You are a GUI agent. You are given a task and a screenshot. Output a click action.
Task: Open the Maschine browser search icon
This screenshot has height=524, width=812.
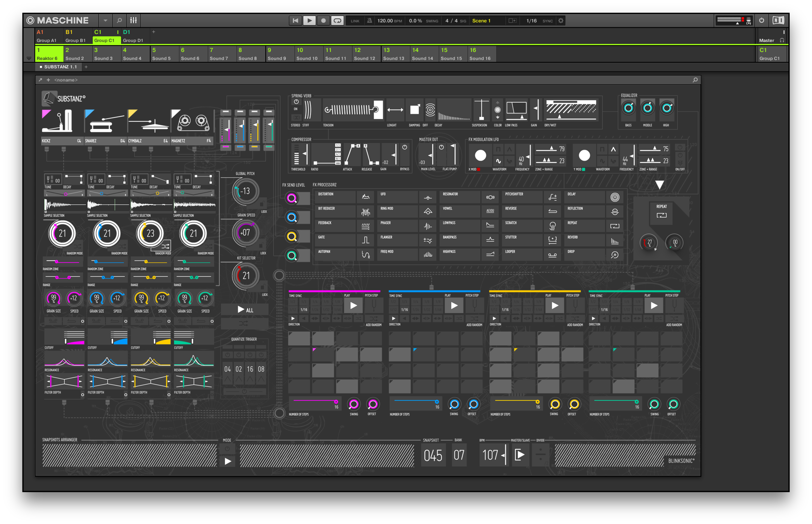pos(119,20)
